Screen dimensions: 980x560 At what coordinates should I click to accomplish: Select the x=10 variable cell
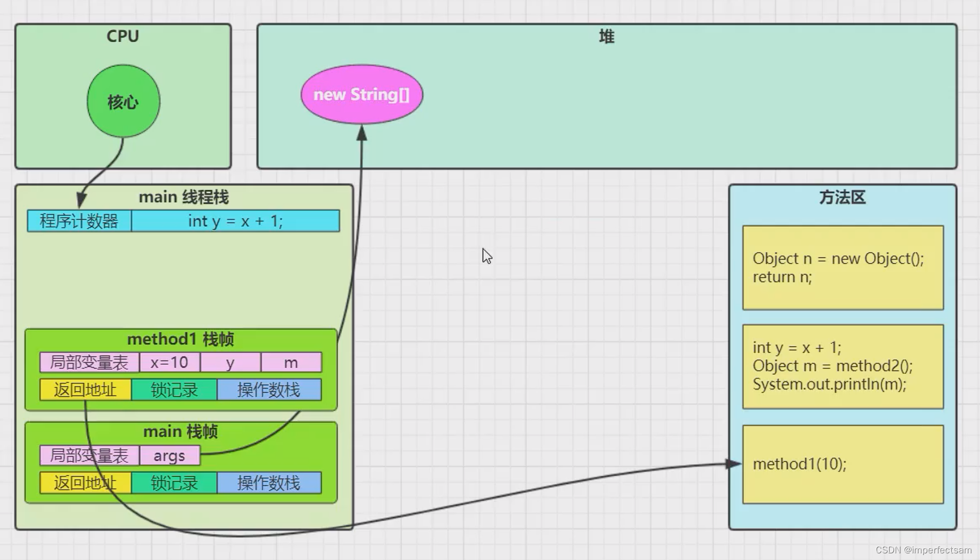tap(170, 362)
